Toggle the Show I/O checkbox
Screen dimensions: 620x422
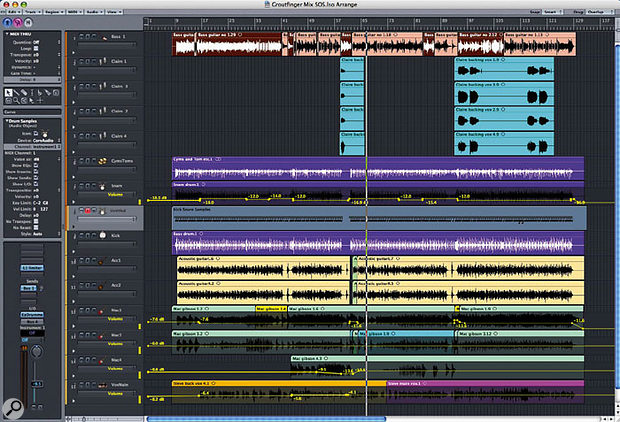36,184
